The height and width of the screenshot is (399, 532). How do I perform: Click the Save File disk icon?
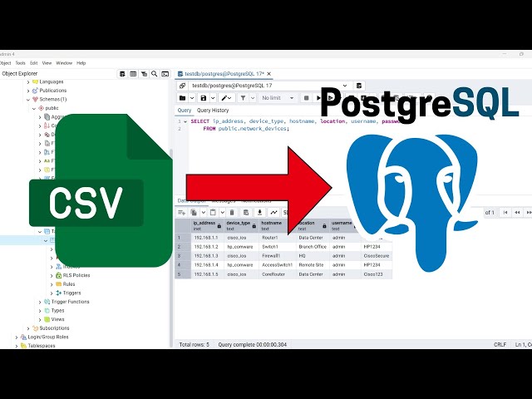[x=204, y=98]
